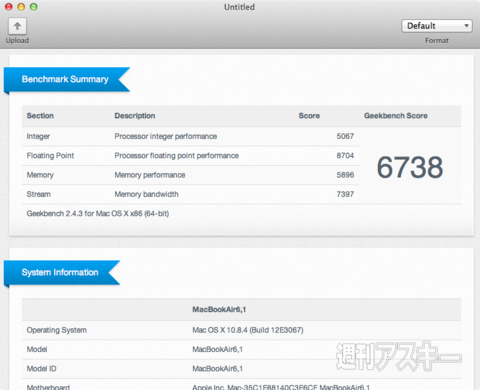Click the Memory section label
480x390 pixels.
(x=40, y=175)
